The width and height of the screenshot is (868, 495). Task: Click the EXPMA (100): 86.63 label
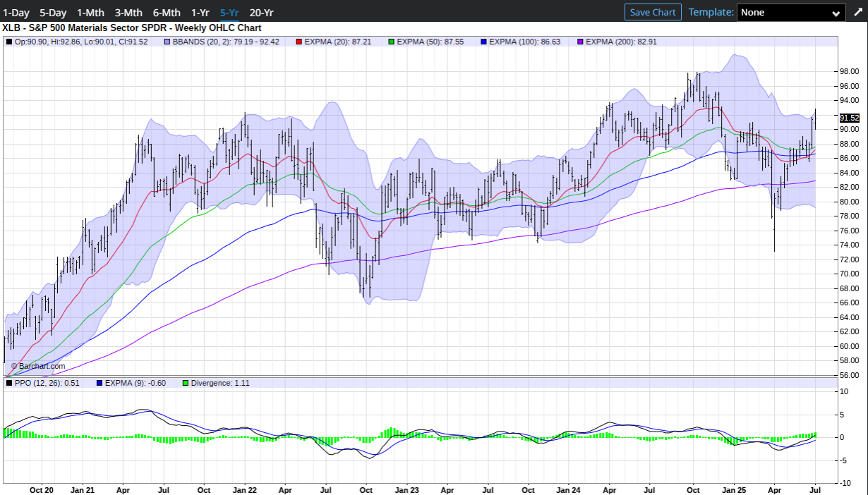coord(524,42)
